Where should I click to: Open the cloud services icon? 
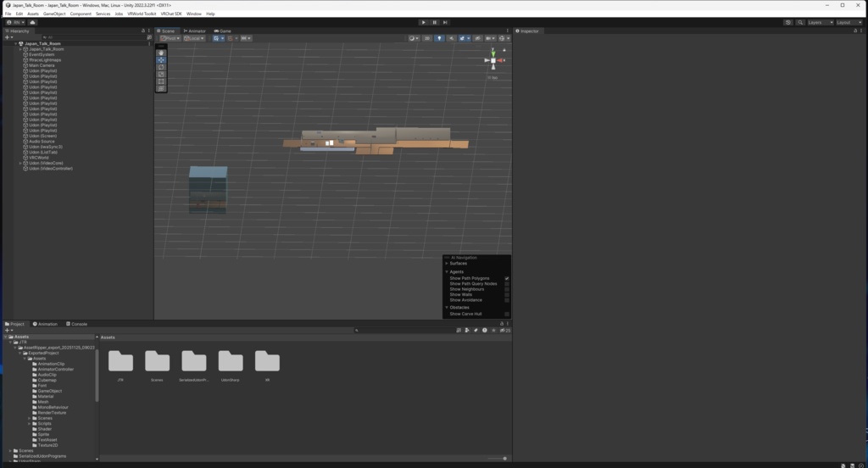coord(33,23)
